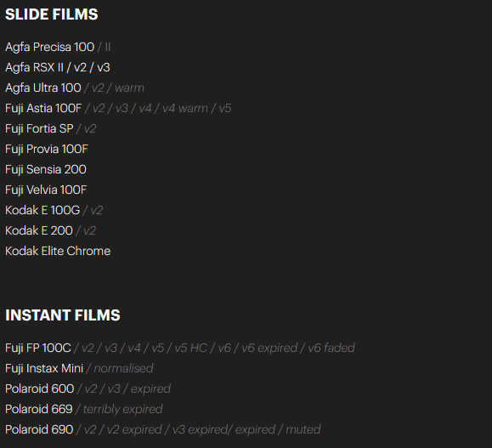Select Fuji FP 100C instant film
Image resolution: width=492 pixels, height=448 pixels.
point(38,349)
